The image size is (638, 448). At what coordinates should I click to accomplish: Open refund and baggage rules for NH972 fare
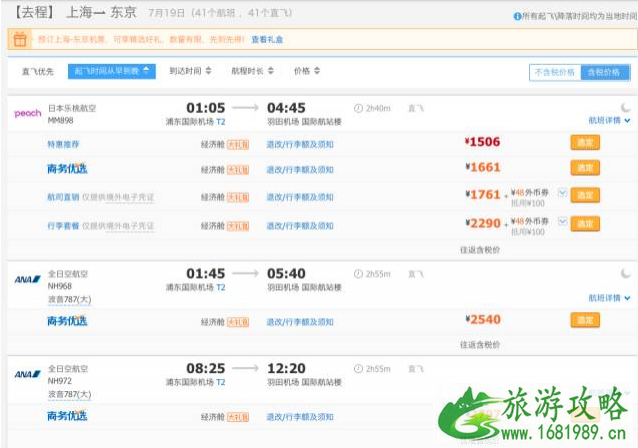(x=300, y=417)
